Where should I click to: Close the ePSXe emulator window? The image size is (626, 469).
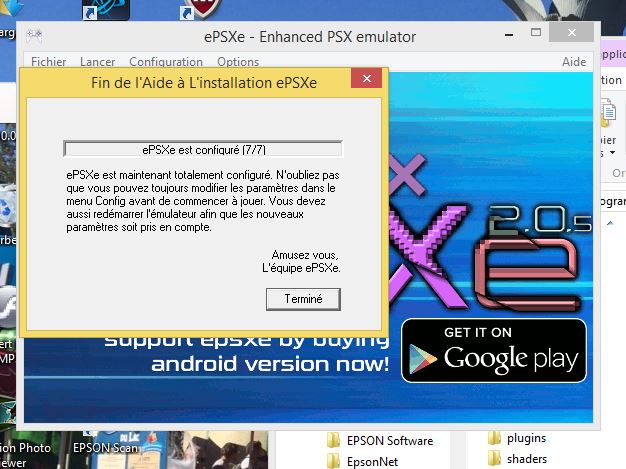[572, 32]
